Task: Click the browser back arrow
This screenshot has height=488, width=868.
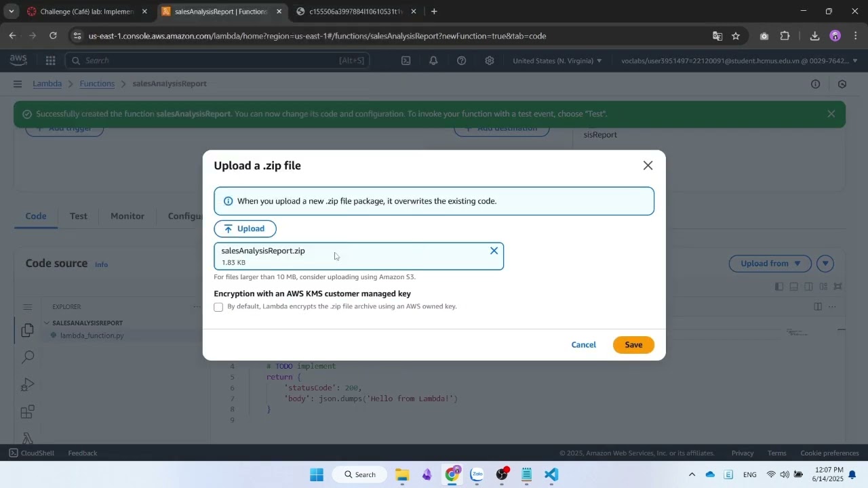Action: [13, 36]
